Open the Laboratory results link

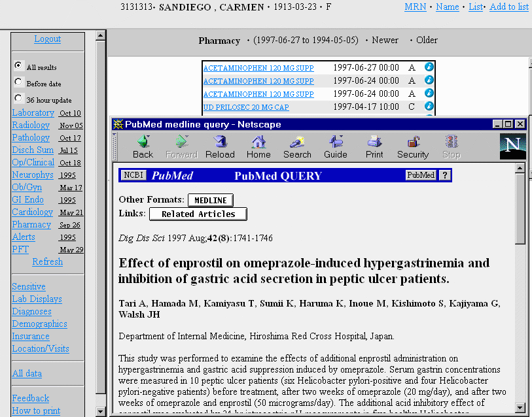[33, 112]
